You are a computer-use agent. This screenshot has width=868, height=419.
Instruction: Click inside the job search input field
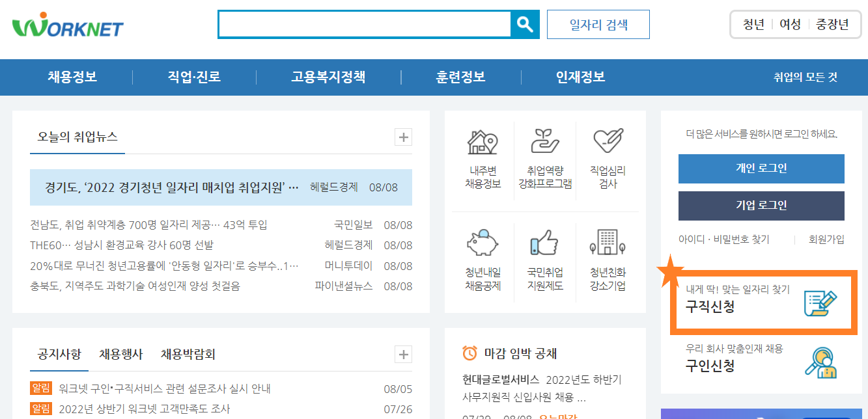click(365, 25)
